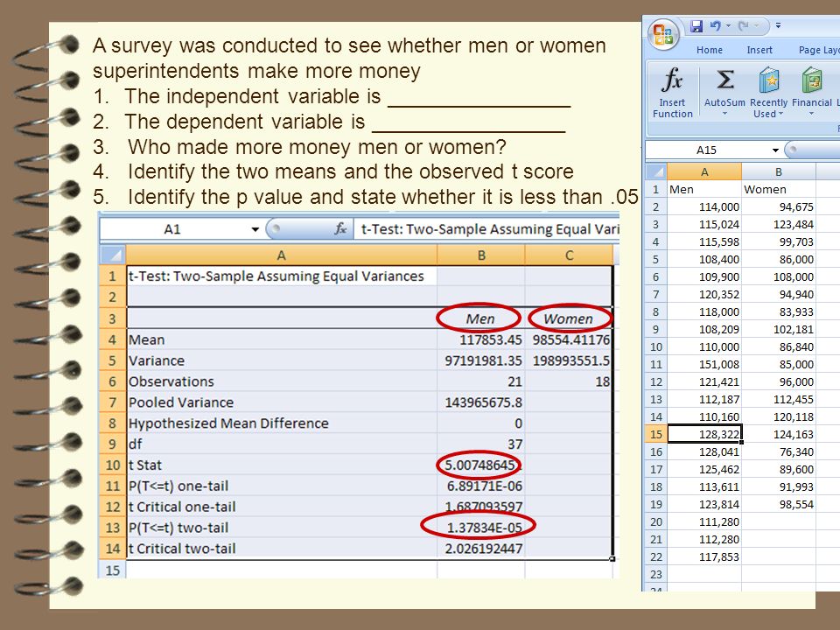The height and width of the screenshot is (630, 840).
Task: Select the df value 37
Action: click(x=480, y=444)
